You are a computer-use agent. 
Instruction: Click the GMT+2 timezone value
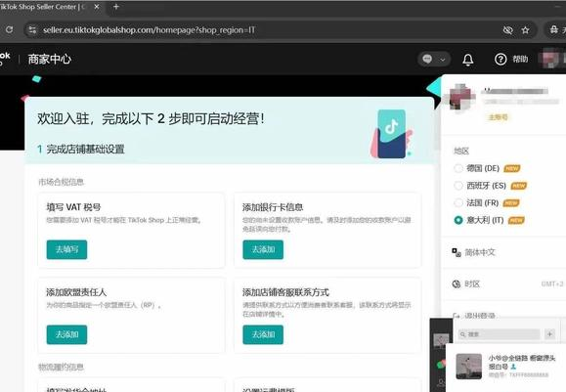552,284
